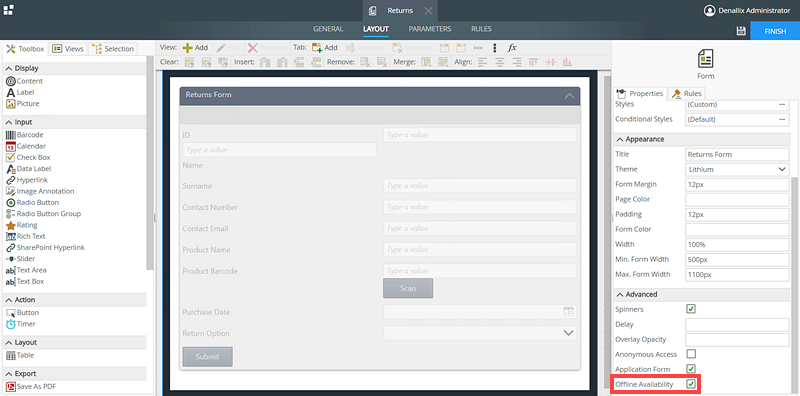800x396 pixels.
Task: Collapse the Returns Form header chevron
Action: (x=569, y=95)
